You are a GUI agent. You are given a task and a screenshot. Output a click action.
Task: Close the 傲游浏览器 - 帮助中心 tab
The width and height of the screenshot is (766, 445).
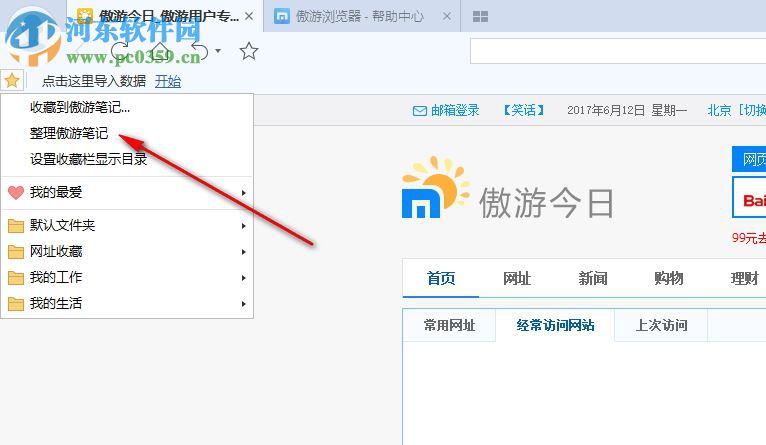447,16
